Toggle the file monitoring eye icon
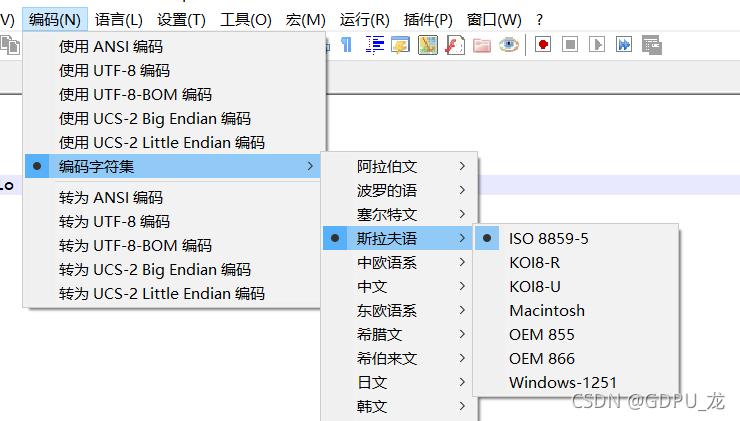Viewport: 740px width, 421px height. tap(509, 45)
